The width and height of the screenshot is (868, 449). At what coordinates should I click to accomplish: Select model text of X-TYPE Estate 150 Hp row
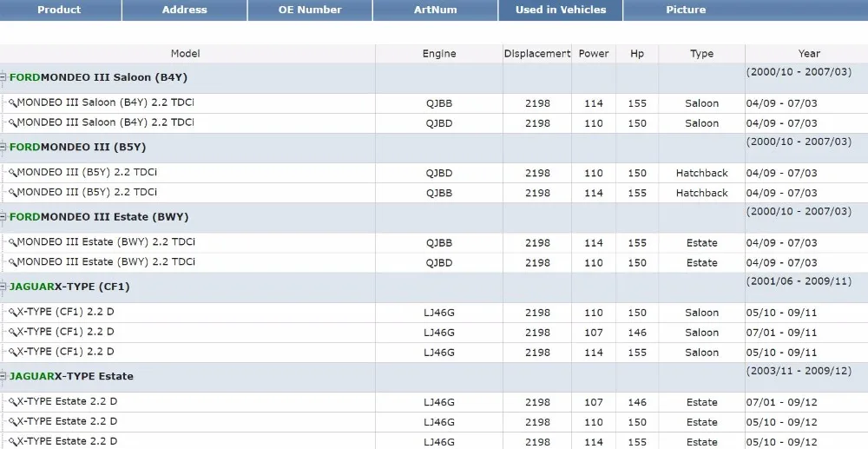point(67,421)
